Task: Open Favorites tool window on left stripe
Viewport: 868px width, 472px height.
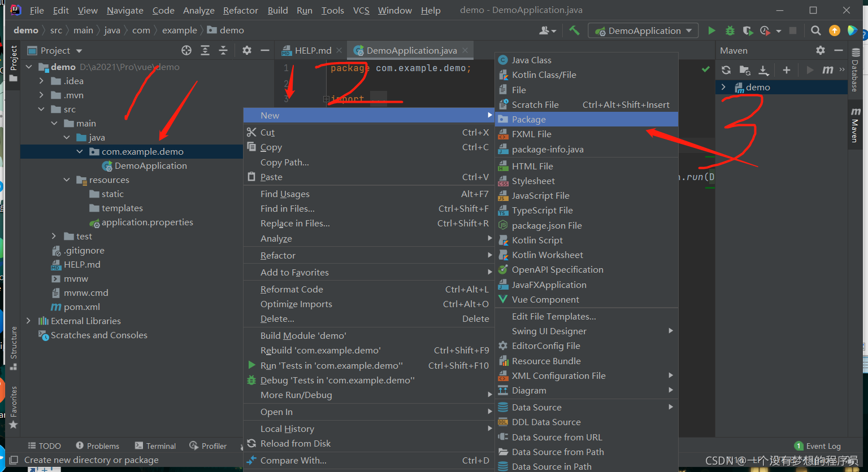Action: click(13, 407)
